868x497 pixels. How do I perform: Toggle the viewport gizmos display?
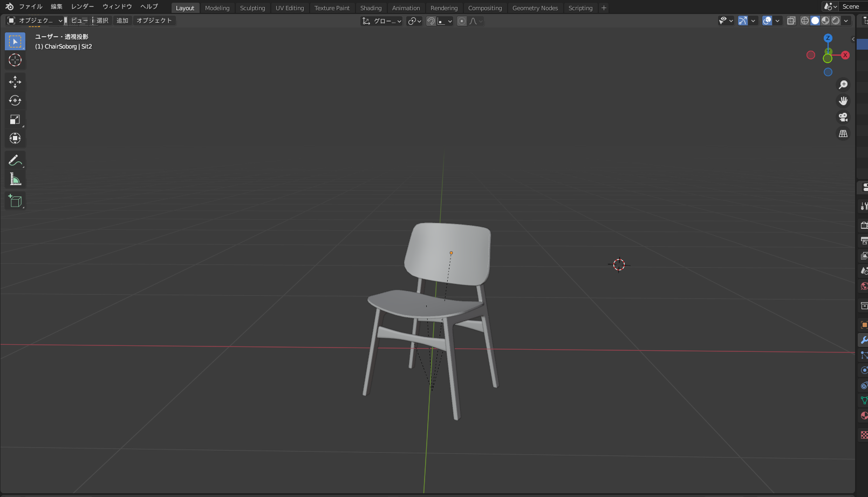[743, 21]
